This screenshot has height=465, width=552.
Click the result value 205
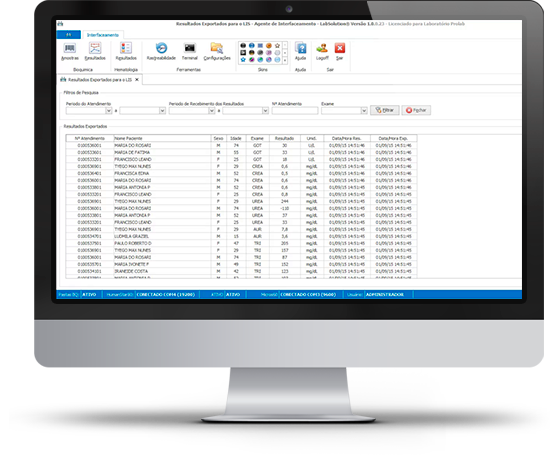click(284, 243)
